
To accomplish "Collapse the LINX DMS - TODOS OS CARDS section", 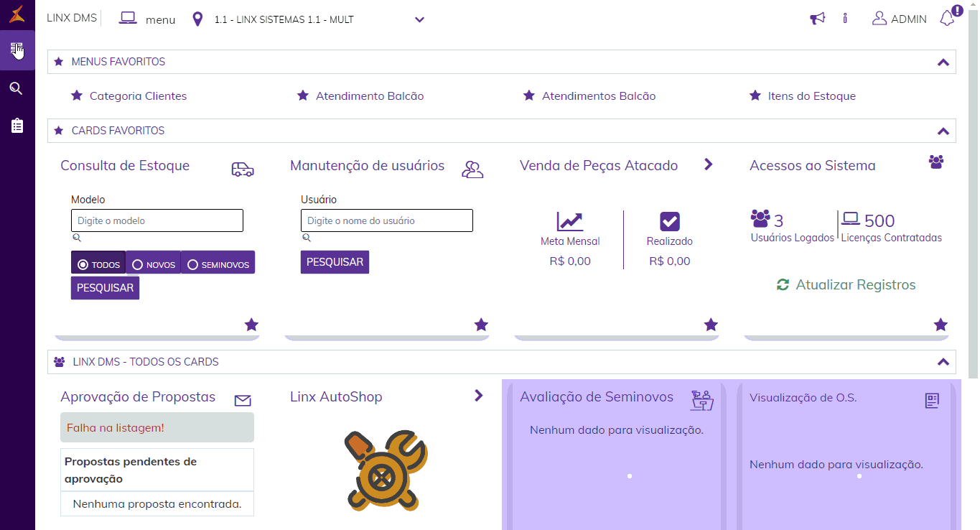I will pyautogui.click(x=943, y=362).
